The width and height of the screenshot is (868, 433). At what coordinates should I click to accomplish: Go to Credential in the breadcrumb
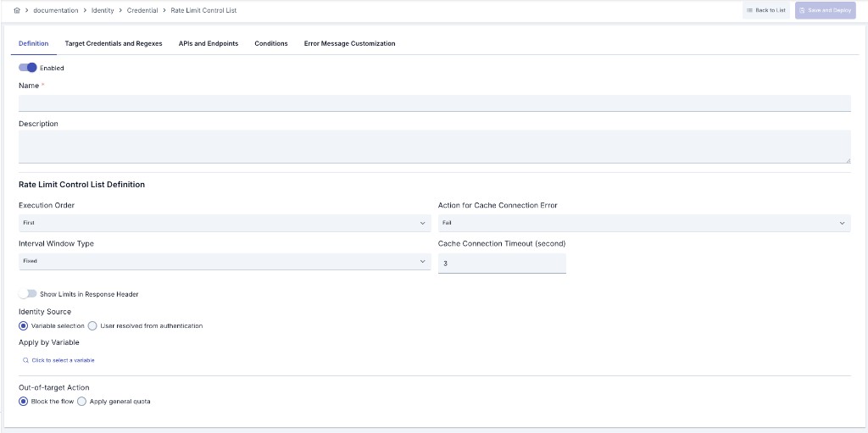[142, 10]
